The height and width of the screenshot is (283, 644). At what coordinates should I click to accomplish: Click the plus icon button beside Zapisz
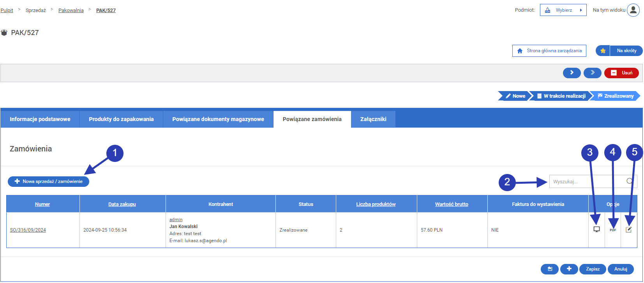pos(569,269)
